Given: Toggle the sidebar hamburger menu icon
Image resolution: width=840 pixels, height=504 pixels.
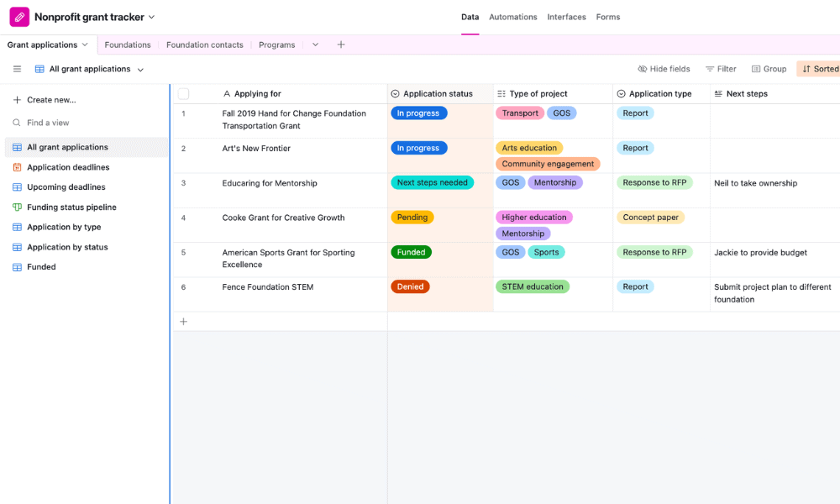Looking at the screenshot, I should (x=17, y=69).
